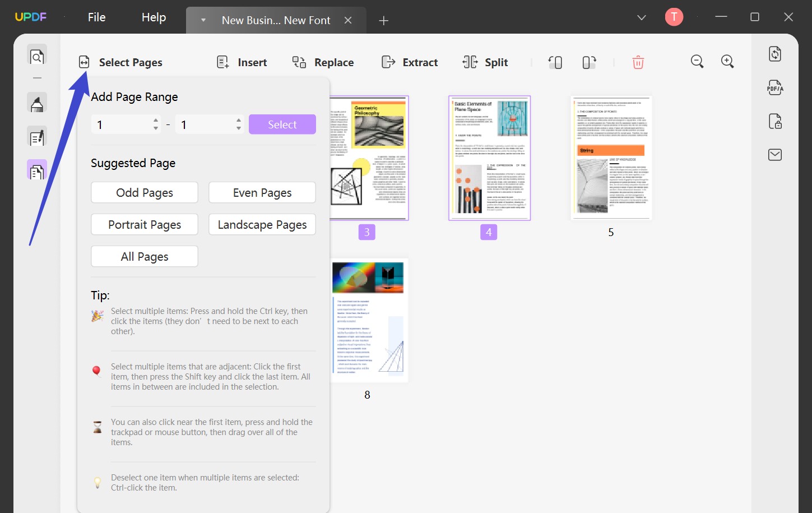
Task: Select page 5 thumbnail
Action: click(x=611, y=158)
